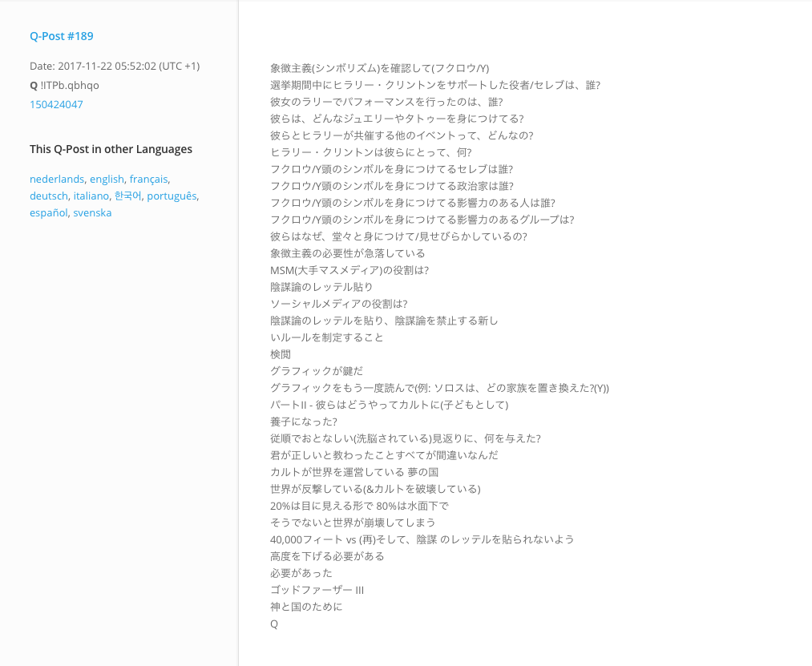
Task: Click the line カルトが世界を運営している 夢の国
Action: click(x=354, y=472)
